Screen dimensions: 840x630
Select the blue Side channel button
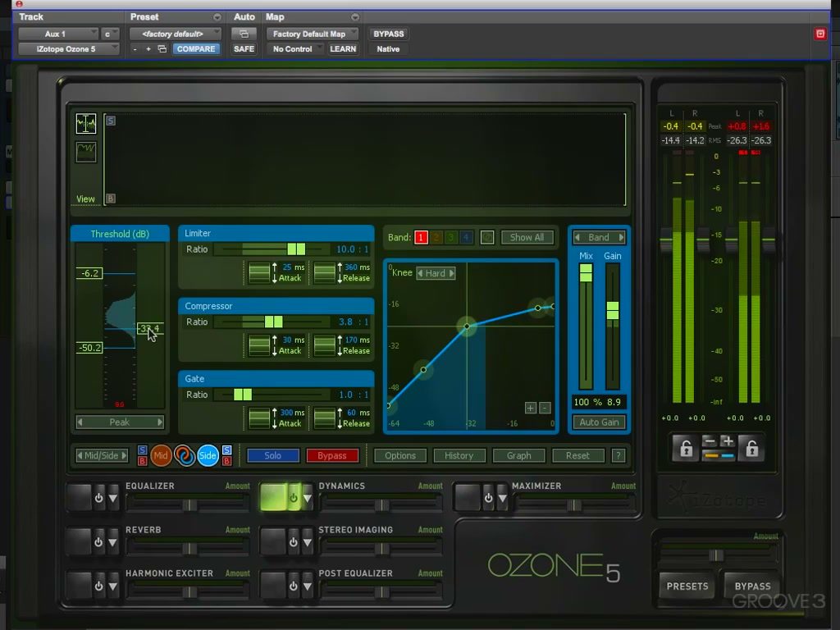pyautogui.click(x=208, y=455)
